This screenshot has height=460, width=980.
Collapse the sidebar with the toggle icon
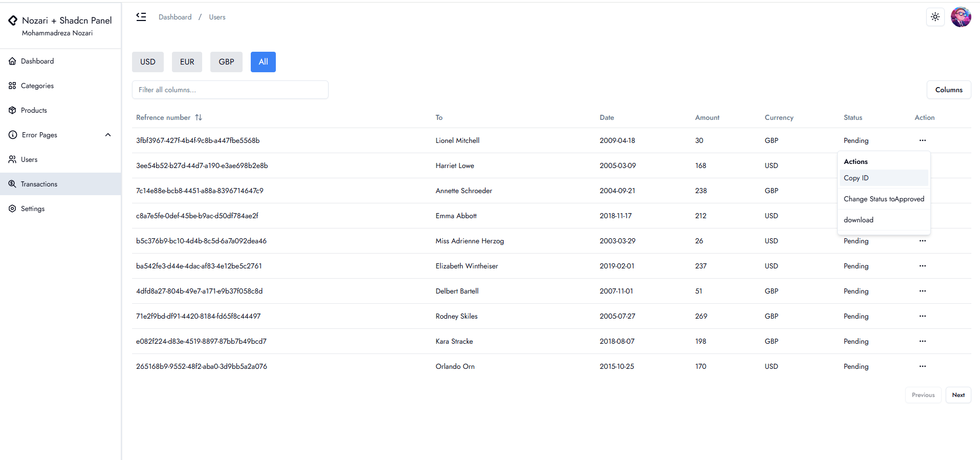(141, 17)
